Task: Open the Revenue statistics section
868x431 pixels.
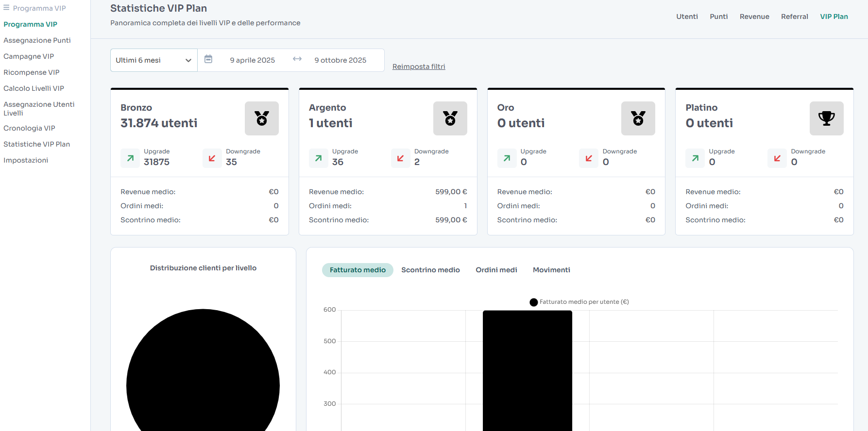Action: [754, 17]
